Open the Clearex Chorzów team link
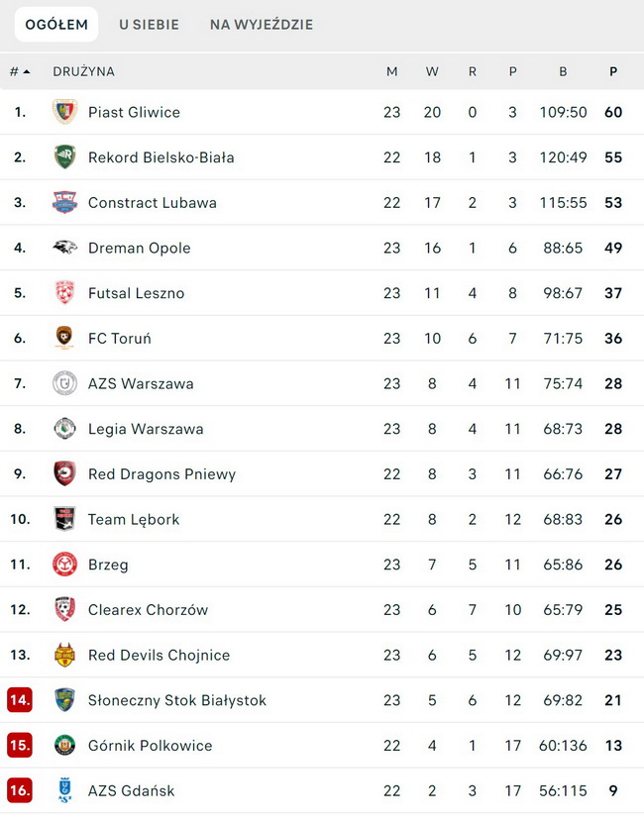This screenshot has width=644, height=825. [x=148, y=610]
